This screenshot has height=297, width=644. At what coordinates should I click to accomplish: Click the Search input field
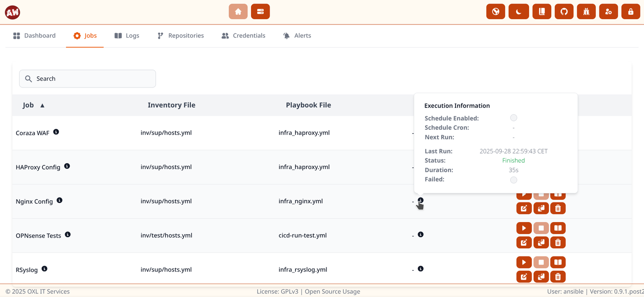[87, 78]
